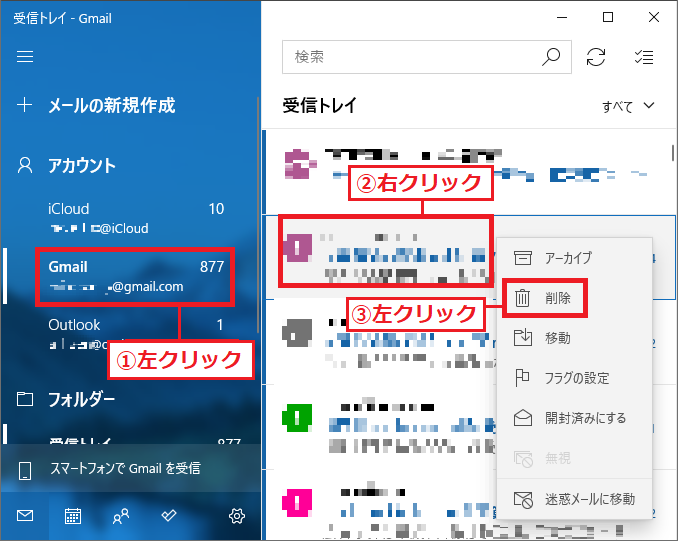Screen dimensions: 678x541
Task: Open Settings gear icon
Action: (x=237, y=515)
